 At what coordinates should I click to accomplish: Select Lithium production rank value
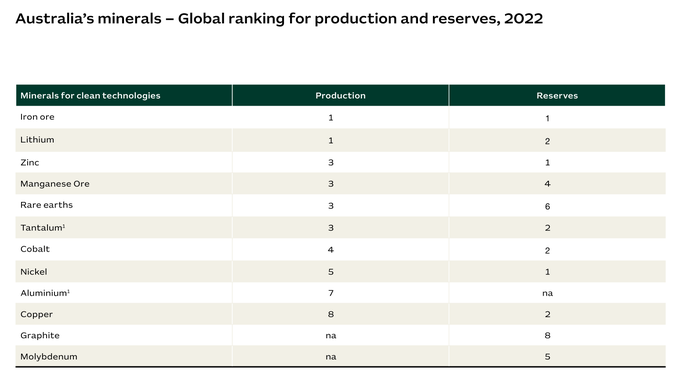[x=330, y=141]
